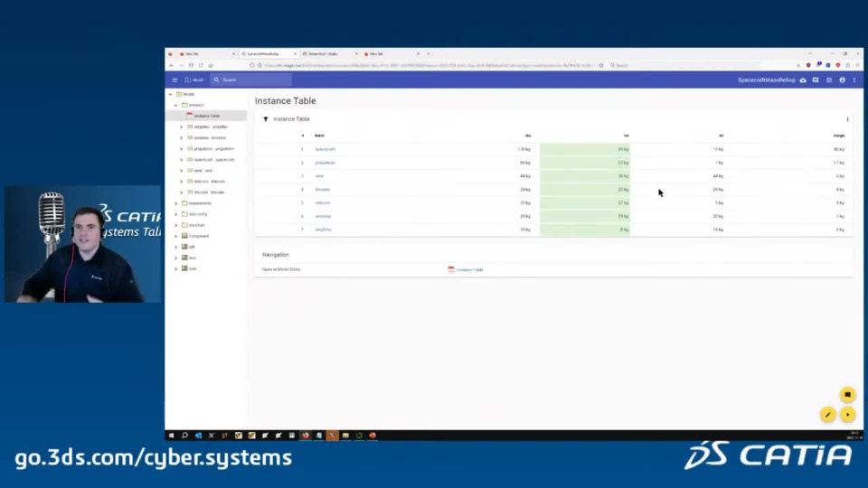Focus the Search field in blue header
The width and height of the screenshot is (868, 488).
(x=250, y=80)
